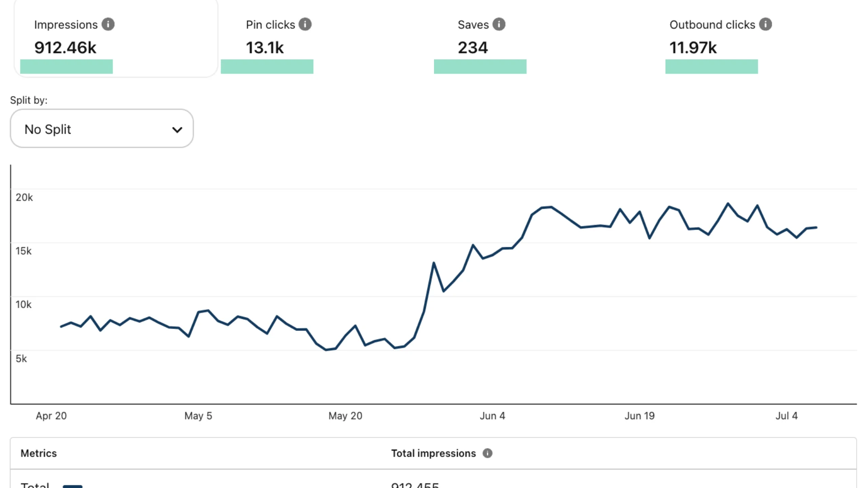
Task: Click the Total impressions column header
Action: coord(434,454)
